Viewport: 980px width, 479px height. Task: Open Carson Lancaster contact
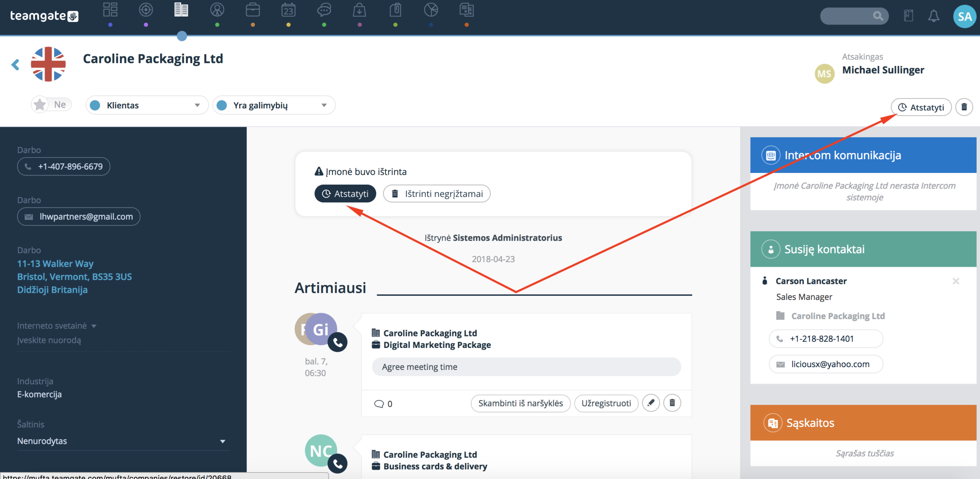point(811,281)
